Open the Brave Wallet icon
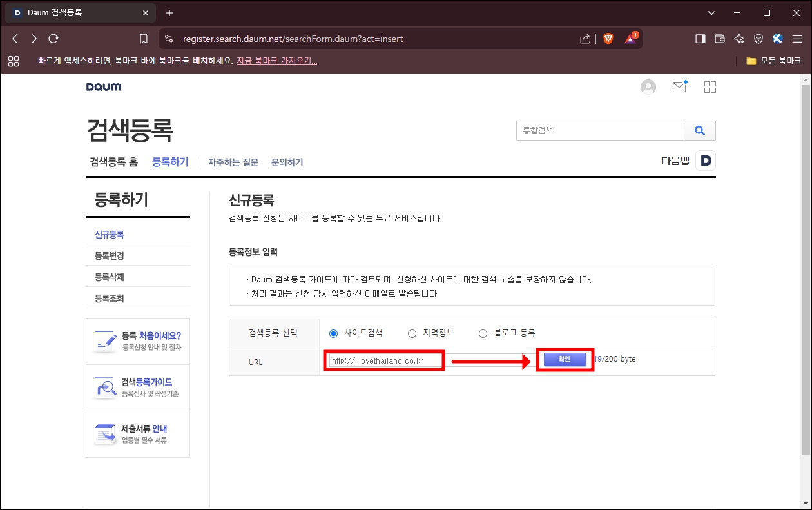 720,39
